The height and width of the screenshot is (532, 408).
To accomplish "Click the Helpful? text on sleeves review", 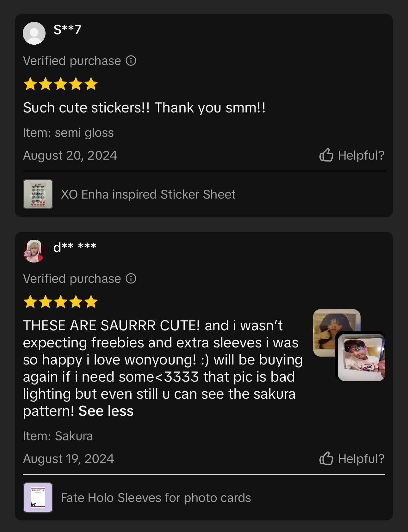I will coord(361,459).
